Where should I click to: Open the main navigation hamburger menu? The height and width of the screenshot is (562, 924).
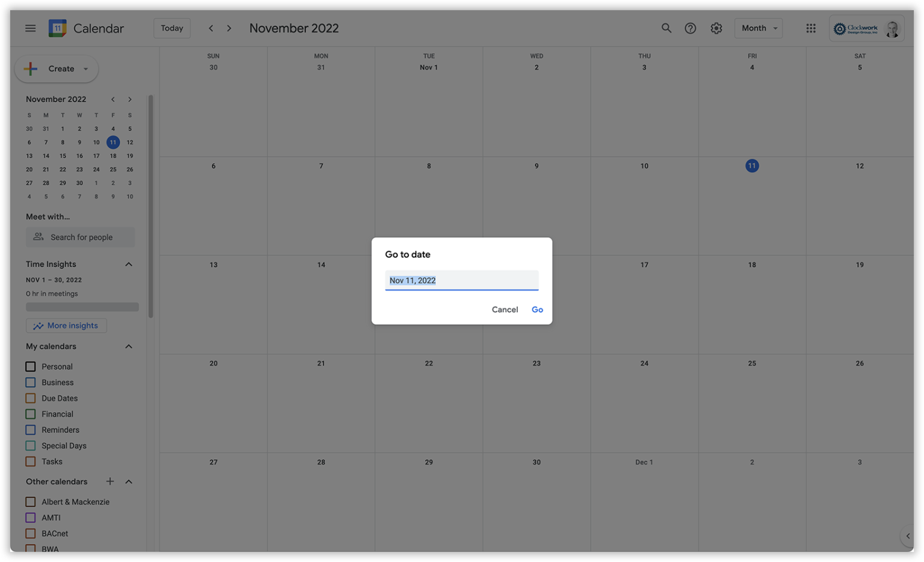coord(30,28)
